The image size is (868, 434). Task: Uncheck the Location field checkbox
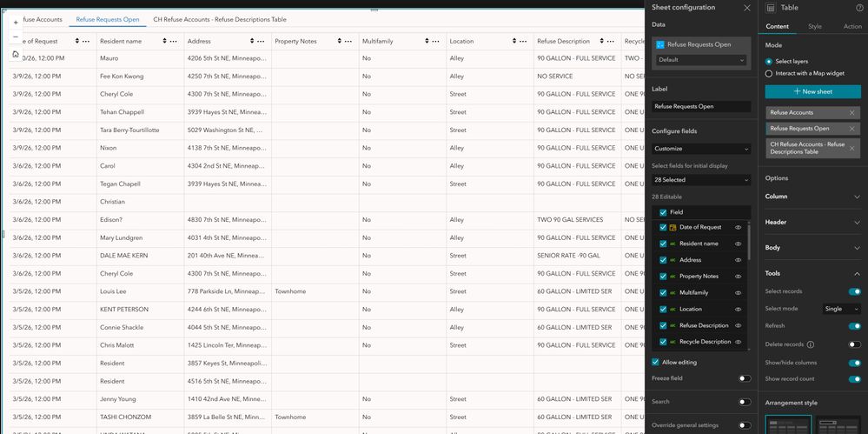(x=663, y=309)
